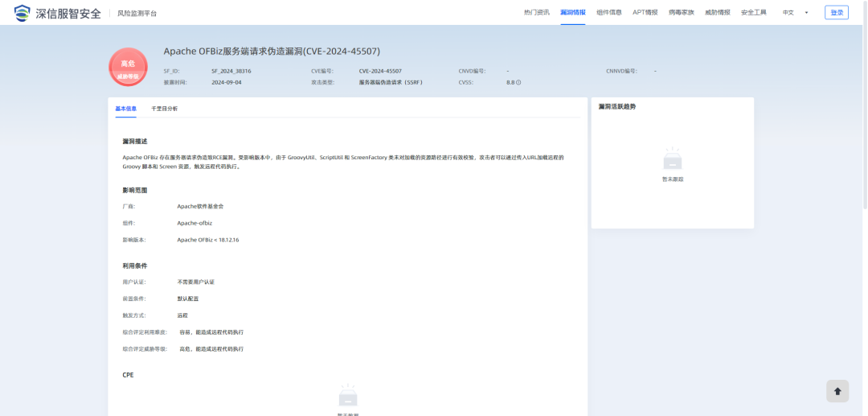
Task: Open the 中文 language dropdown
Action: click(x=795, y=13)
